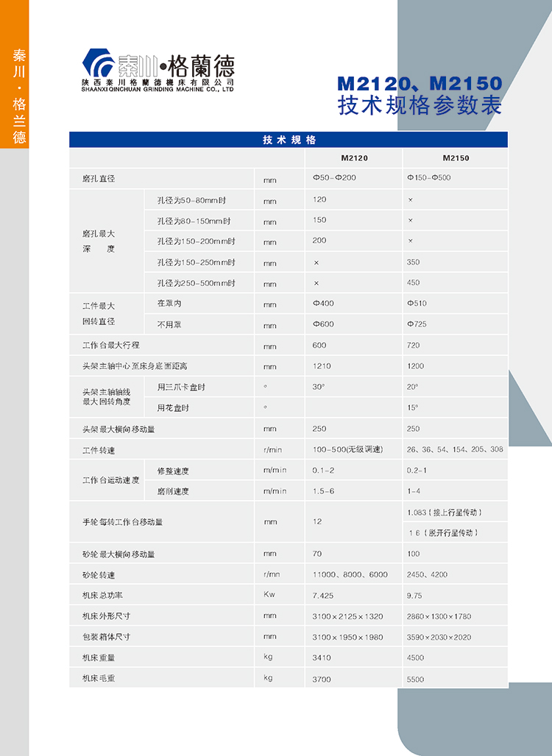Select the 0.1-2 cell

pyautogui.click(x=323, y=470)
